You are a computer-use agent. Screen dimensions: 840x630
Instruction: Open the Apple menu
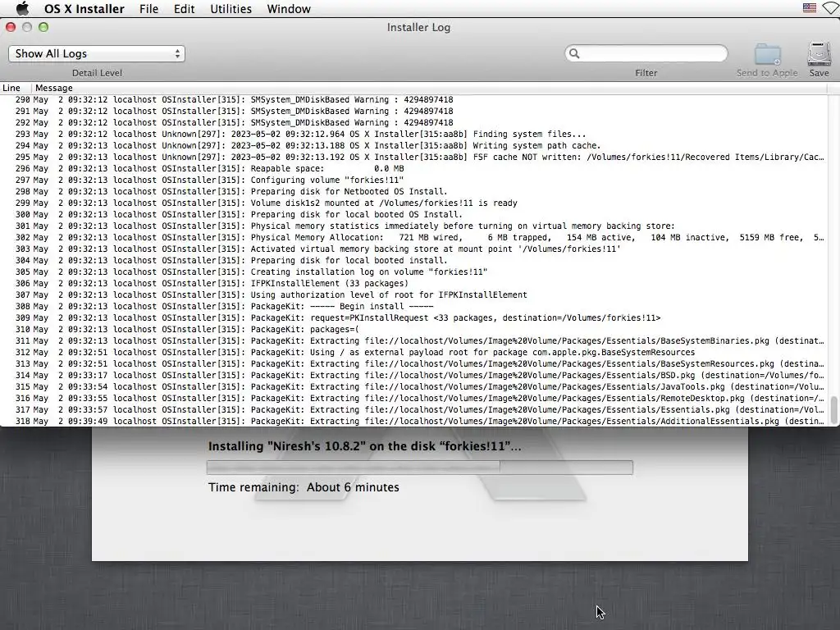coord(22,8)
